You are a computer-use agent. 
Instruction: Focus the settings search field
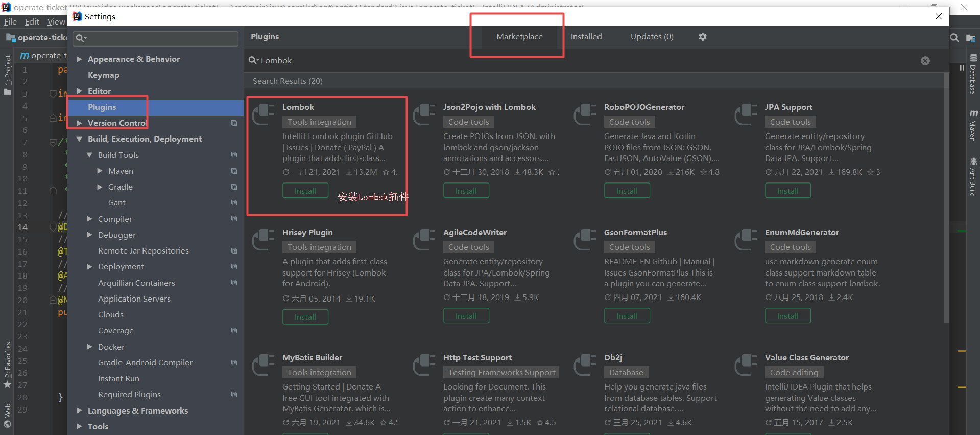156,38
